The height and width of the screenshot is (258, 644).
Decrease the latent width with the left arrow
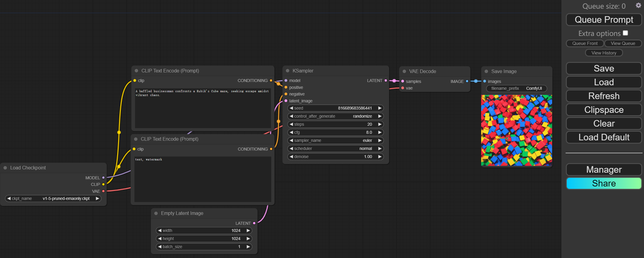(x=160, y=230)
